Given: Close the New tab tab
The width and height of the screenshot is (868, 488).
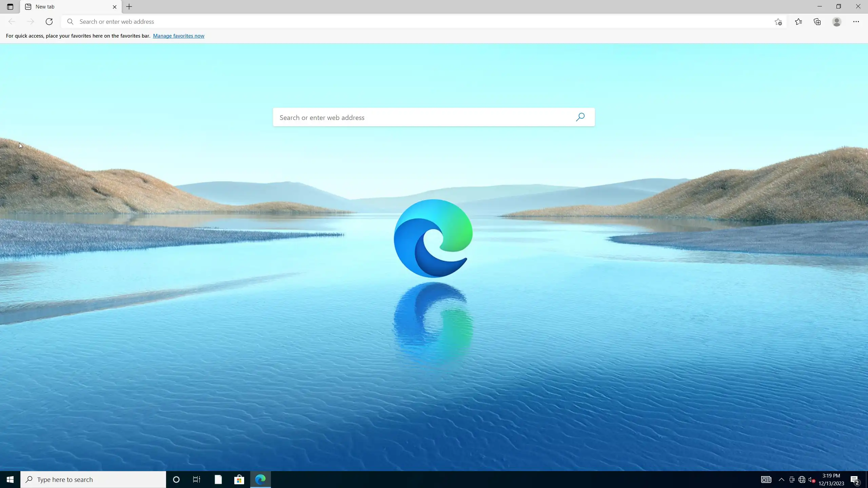Looking at the screenshot, I should [115, 7].
